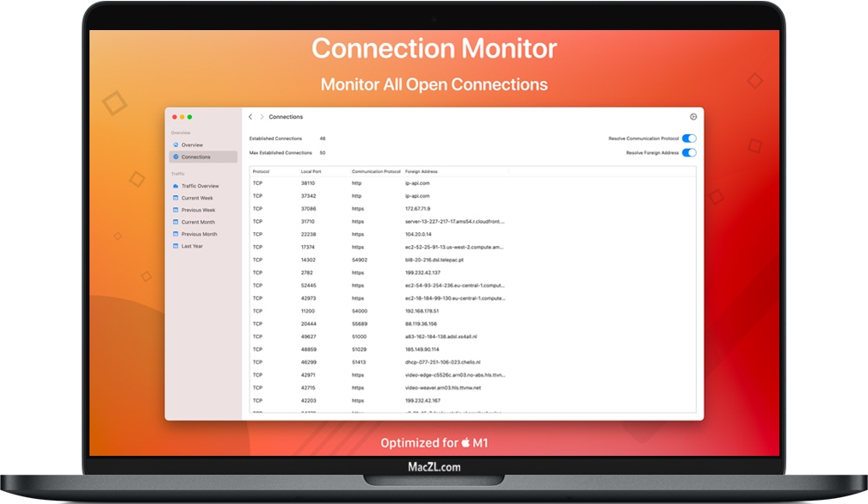The height and width of the screenshot is (504, 868).
Task: Click the green zoom window button
Action: pos(190,117)
